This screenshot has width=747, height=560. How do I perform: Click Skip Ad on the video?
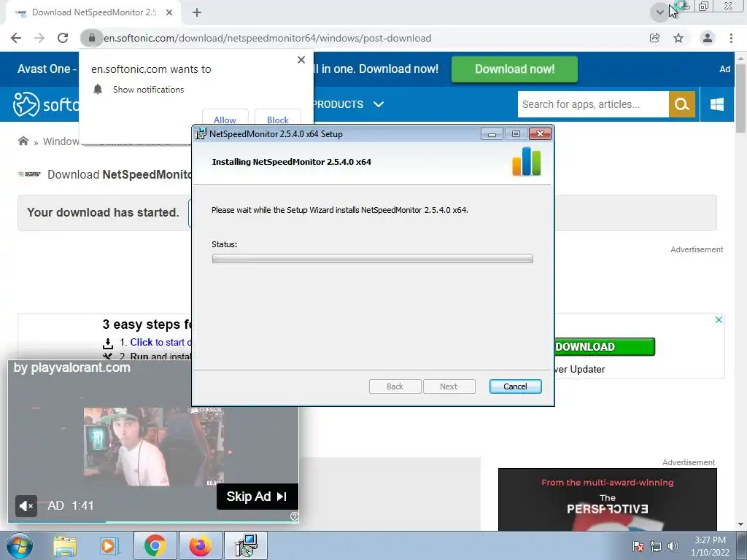pyautogui.click(x=258, y=496)
